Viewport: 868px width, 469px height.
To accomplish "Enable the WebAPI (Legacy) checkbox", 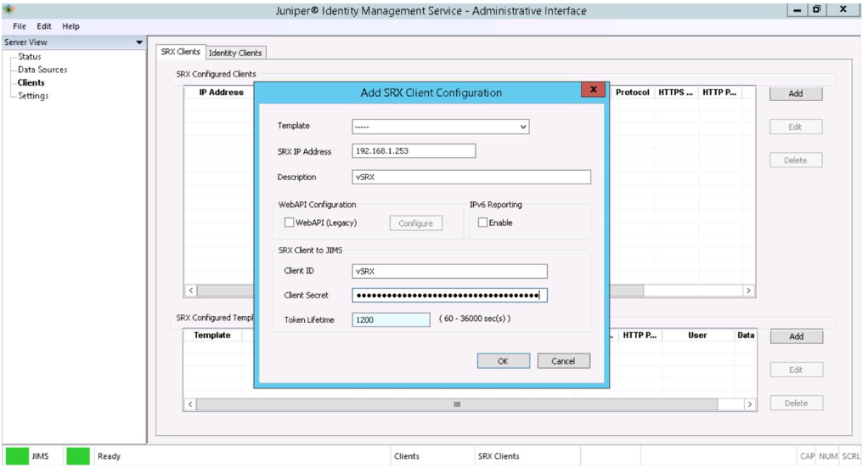I will tap(290, 223).
